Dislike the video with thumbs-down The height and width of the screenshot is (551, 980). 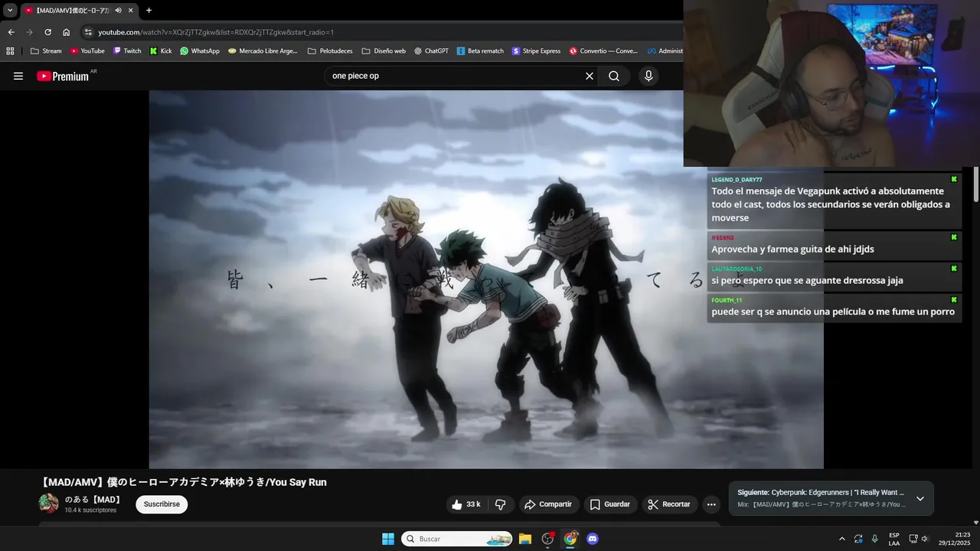tap(501, 504)
